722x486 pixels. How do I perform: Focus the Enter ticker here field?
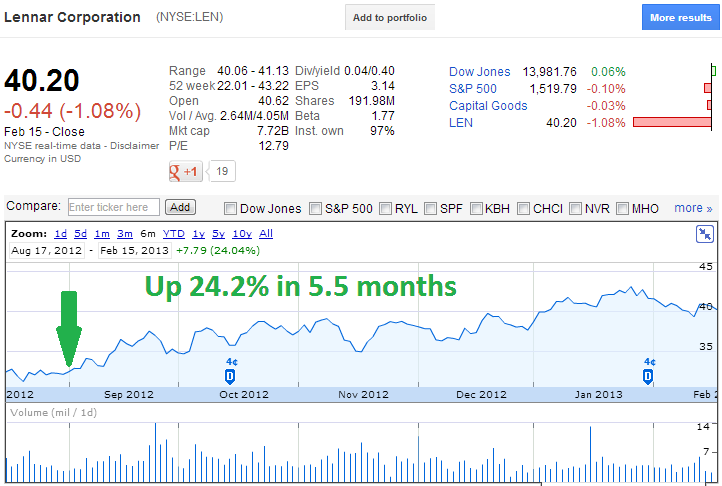(x=114, y=207)
